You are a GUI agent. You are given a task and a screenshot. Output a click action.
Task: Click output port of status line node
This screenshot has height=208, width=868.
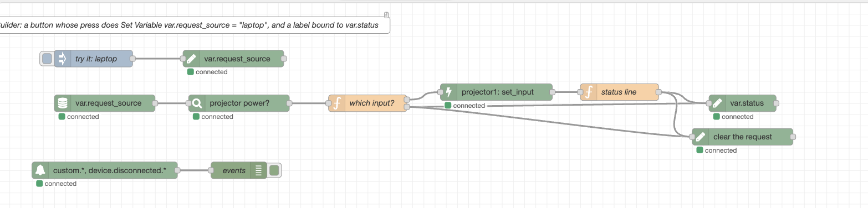pyautogui.click(x=658, y=92)
